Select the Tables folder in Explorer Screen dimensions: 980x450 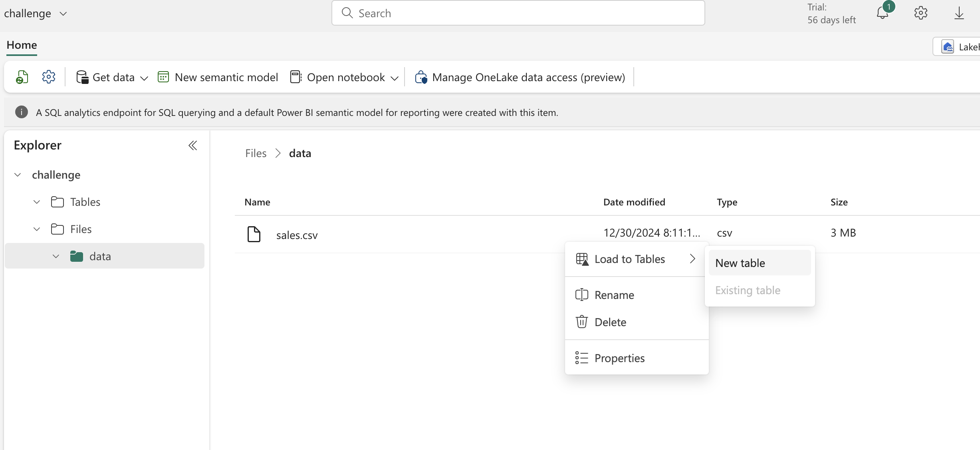click(85, 202)
